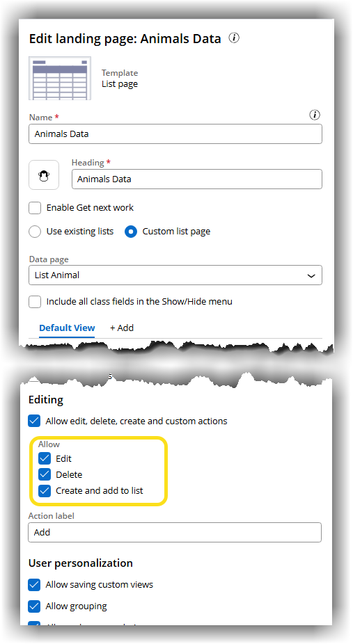Check Include all class fields option
Viewport: 353px width, 644px height.
35,302
